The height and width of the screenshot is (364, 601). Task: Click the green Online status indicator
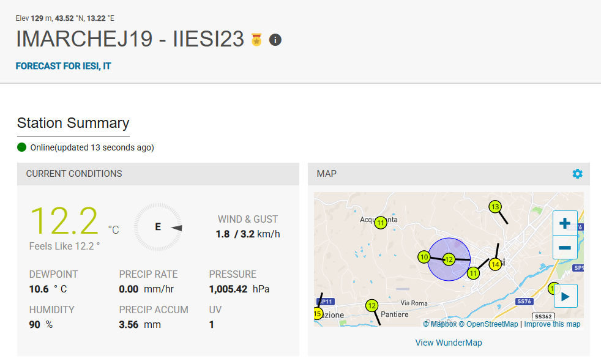coord(22,147)
